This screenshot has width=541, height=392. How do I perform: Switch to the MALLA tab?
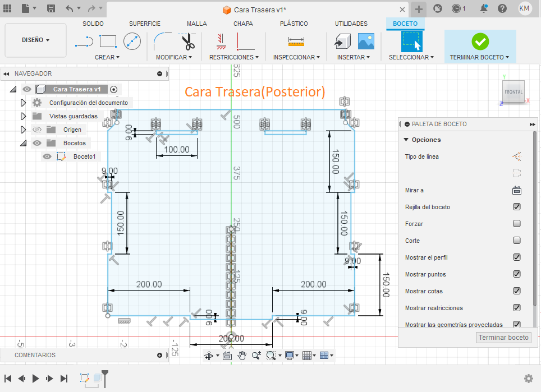tap(196, 24)
